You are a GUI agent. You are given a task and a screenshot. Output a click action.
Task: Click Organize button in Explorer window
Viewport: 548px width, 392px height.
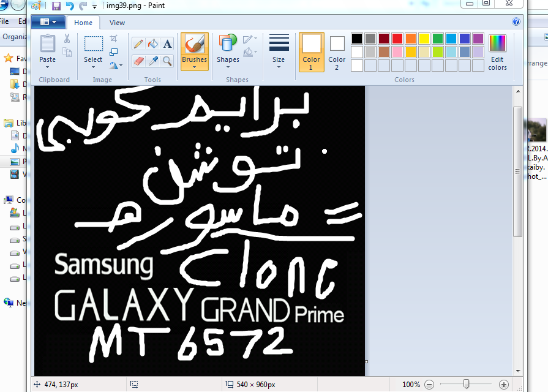tap(14, 37)
